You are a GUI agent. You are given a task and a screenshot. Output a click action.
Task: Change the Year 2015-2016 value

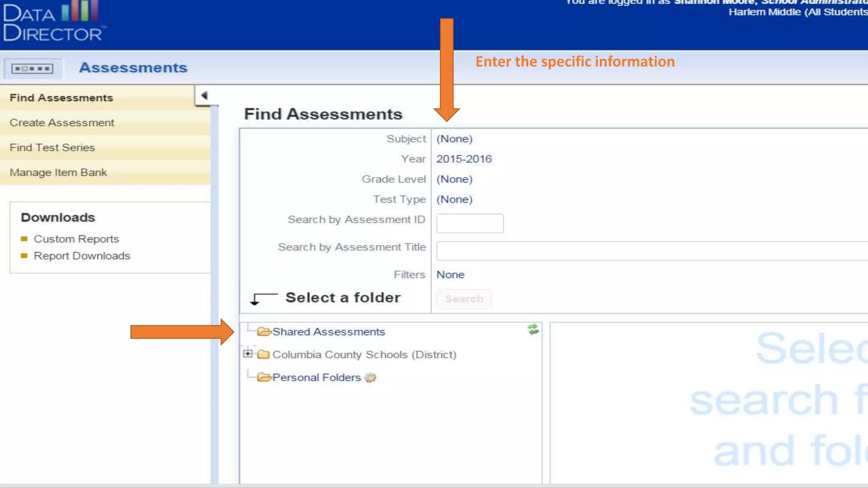tap(464, 159)
